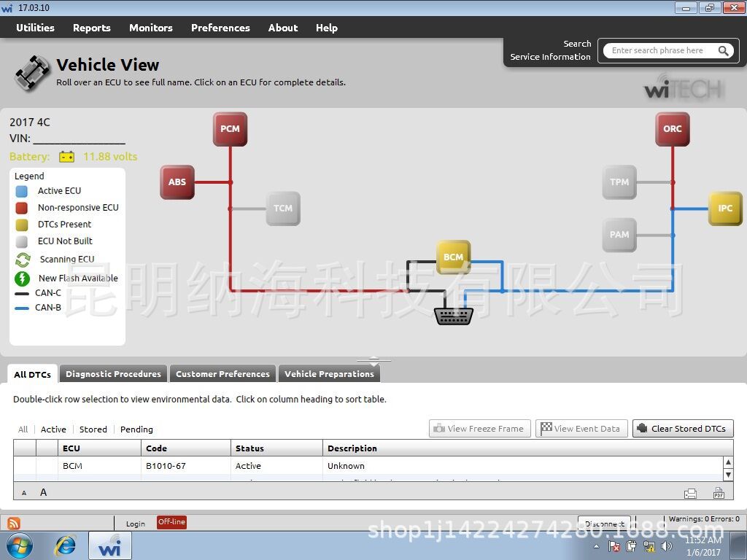This screenshot has width=747, height=560.
Task: Show hidden tray icons arrow
Action: (597, 547)
